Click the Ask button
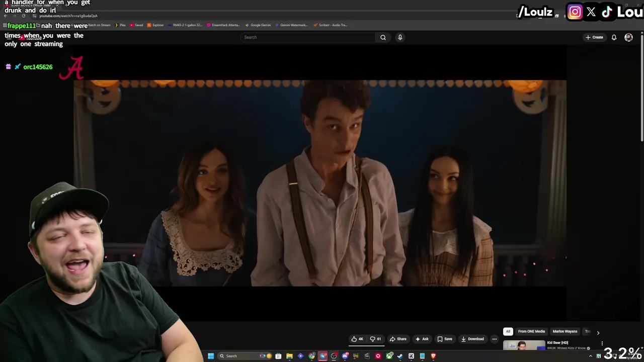Image resolution: width=644 pixels, height=362 pixels. 422,339
